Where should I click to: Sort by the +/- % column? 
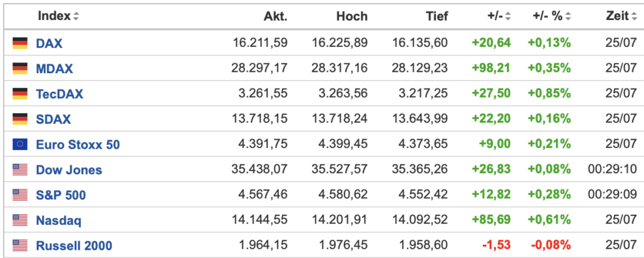pos(568,16)
